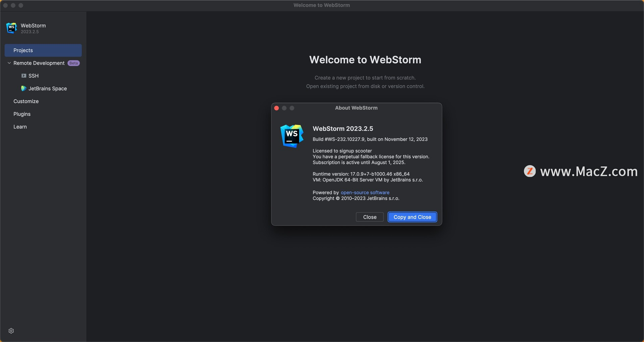The height and width of the screenshot is (342, 644).
Task: Click the version 2023.2.5 under WebStorm in sidebar
Action: (30, 32)
